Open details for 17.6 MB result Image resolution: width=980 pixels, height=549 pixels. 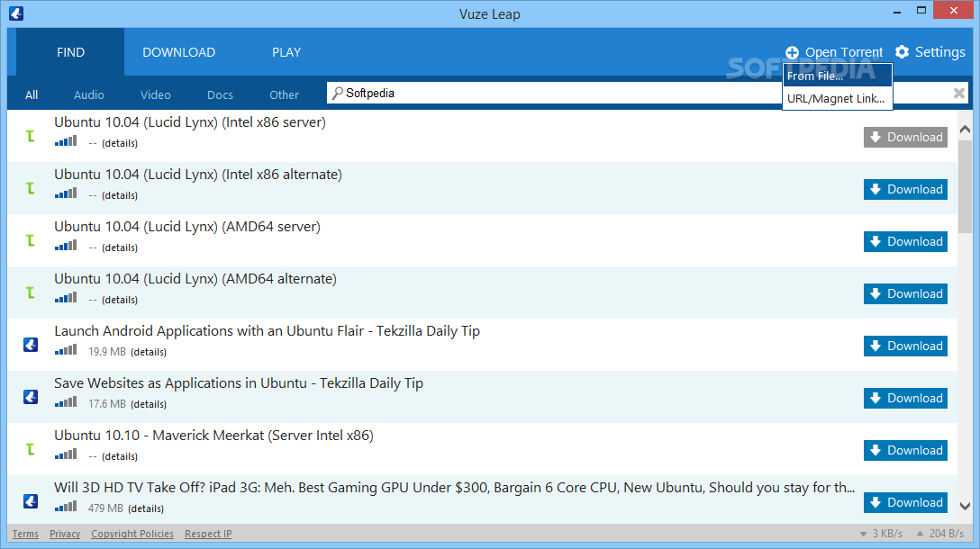click(149, 404)
